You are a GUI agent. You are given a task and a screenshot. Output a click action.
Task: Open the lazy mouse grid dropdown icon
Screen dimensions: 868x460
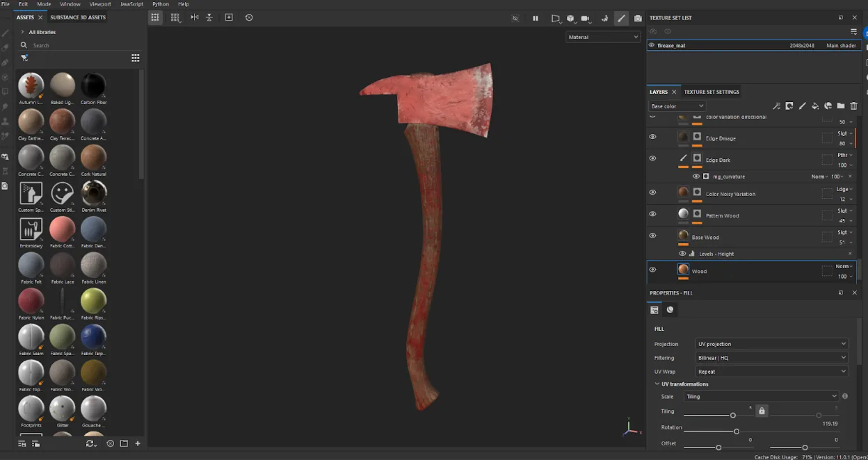pos(175,17)
